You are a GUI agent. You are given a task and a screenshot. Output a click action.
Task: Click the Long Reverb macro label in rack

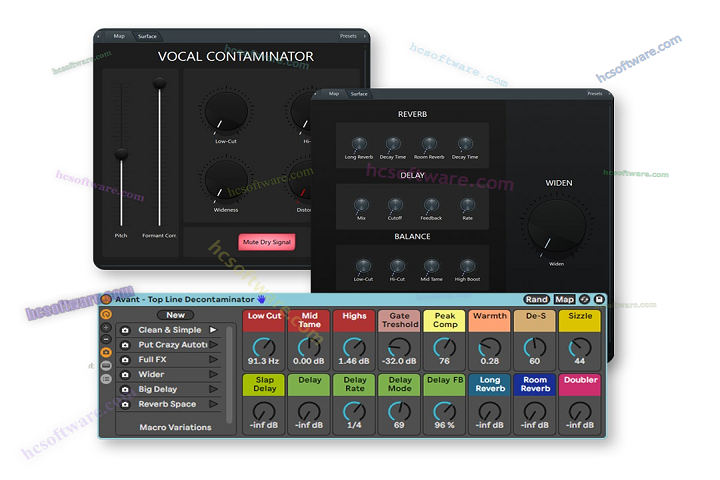[x=490, y=384]
